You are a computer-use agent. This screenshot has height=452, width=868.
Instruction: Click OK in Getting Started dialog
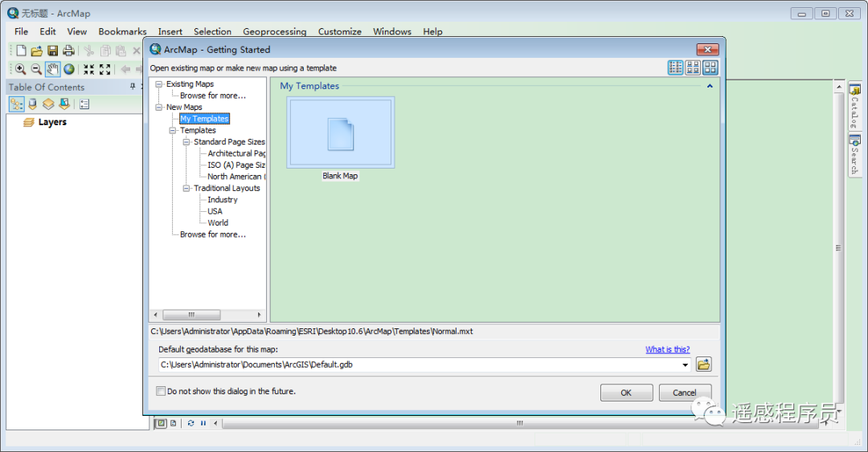[626, 393]
